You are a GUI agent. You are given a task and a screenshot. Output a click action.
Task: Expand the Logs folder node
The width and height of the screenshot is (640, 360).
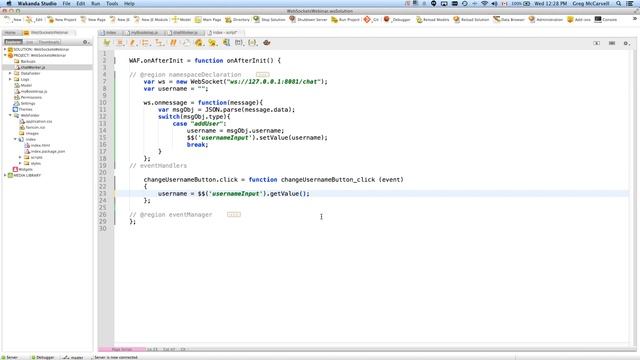[10, 79]
